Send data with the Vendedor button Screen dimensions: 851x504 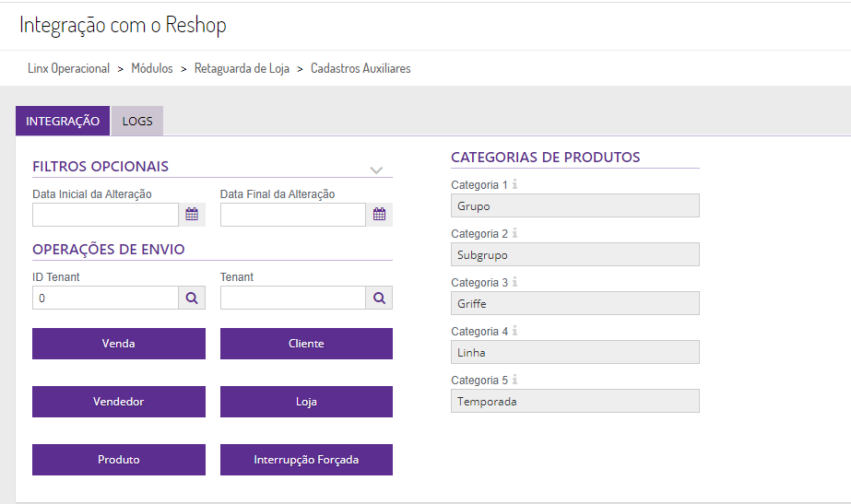[119, 402]
